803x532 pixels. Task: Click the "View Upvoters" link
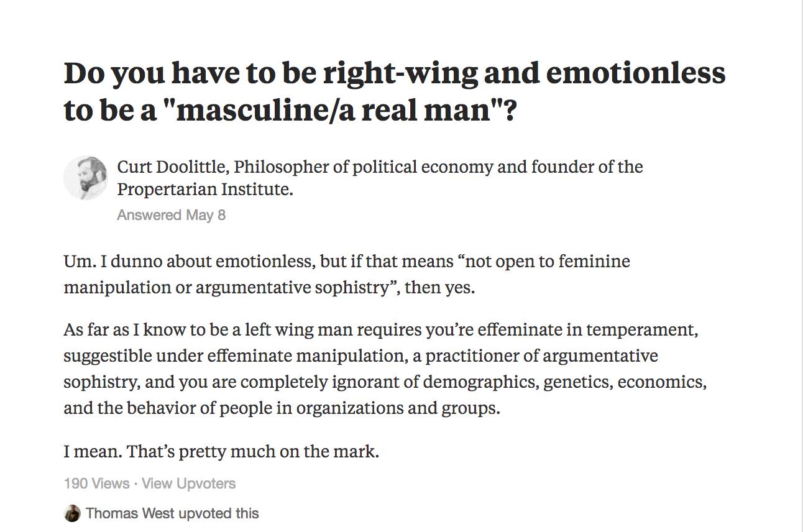tap(188, 484)
